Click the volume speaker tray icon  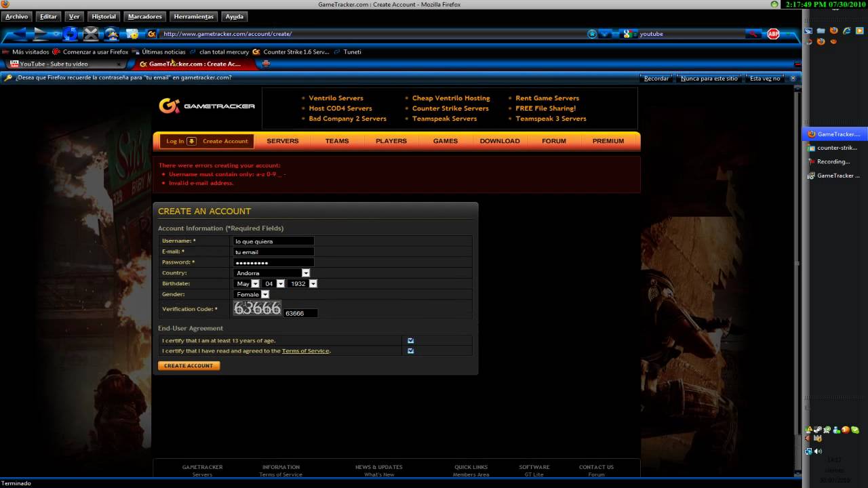point(818,451)
